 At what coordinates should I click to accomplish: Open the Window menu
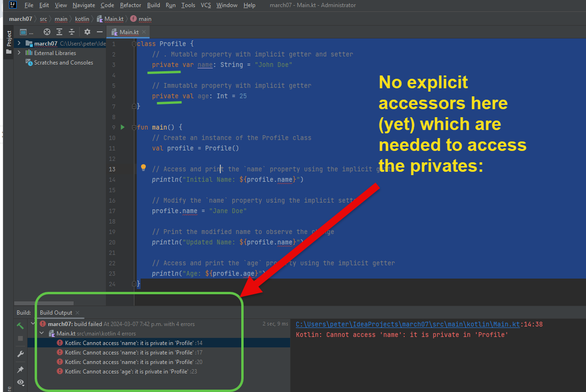click(227, 5)
